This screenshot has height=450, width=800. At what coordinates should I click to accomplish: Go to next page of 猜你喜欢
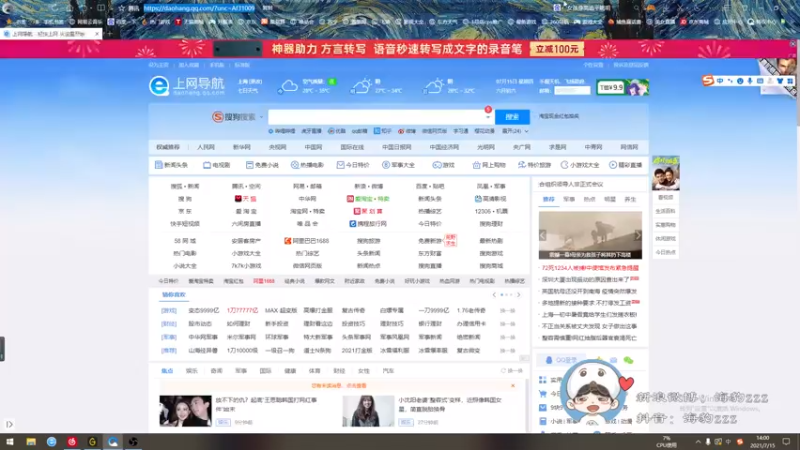(x=518, y=294)
